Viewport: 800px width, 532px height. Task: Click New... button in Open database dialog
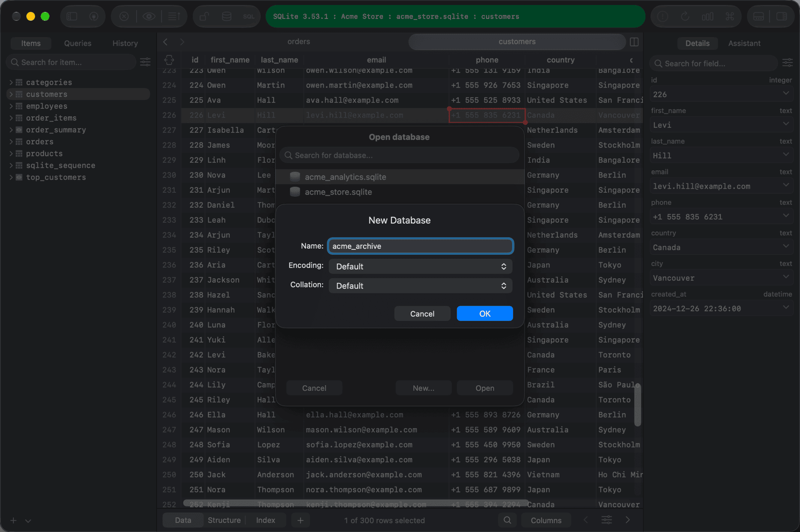(423, 388)
